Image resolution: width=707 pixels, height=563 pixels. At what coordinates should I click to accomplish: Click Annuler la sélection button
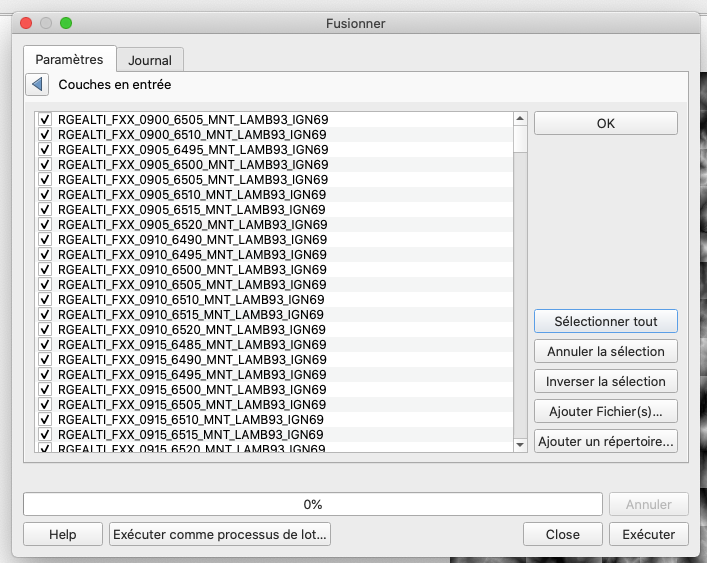pos(605,352)
